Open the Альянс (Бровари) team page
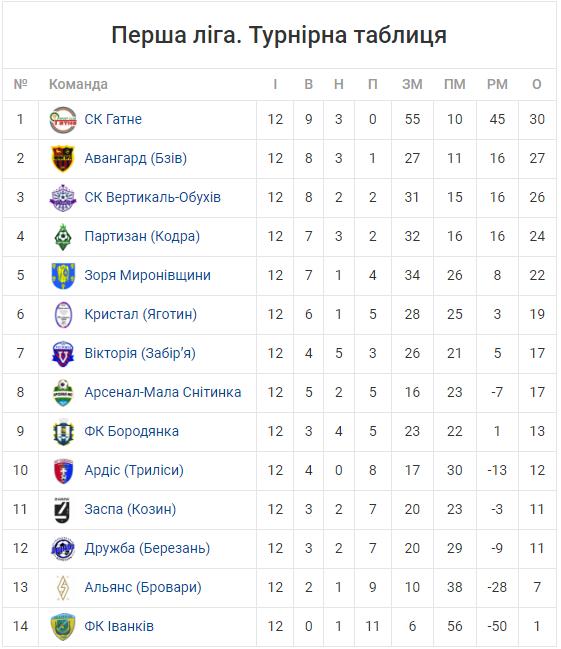 pyautogui.click(x=143, y=587)
